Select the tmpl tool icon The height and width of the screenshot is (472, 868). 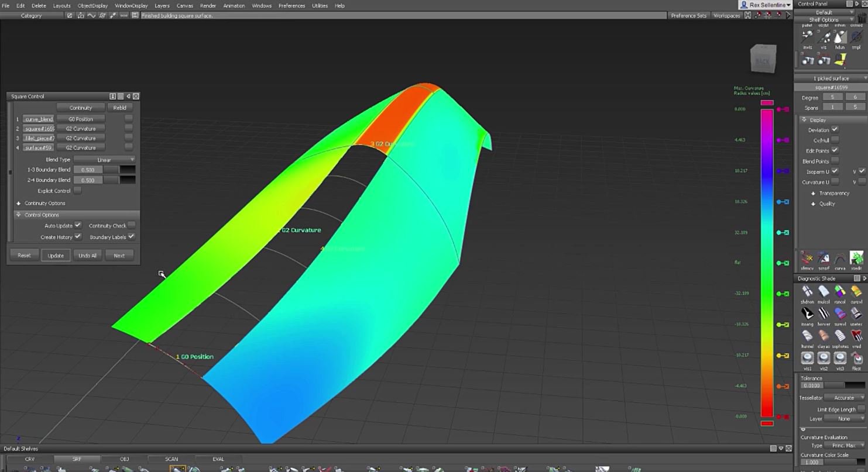click(856, 37)
